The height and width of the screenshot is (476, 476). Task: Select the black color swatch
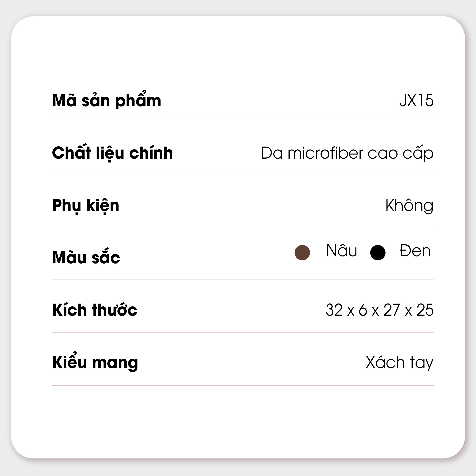pos(378,252)
